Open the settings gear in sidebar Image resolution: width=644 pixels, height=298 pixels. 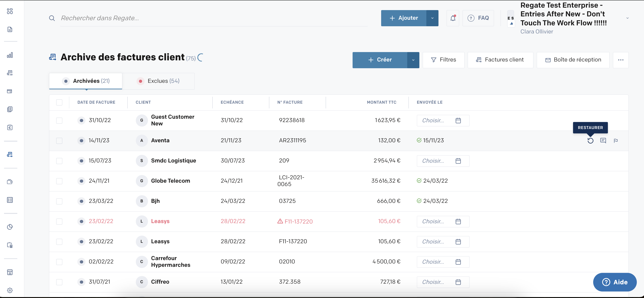(x=10, y=290)
